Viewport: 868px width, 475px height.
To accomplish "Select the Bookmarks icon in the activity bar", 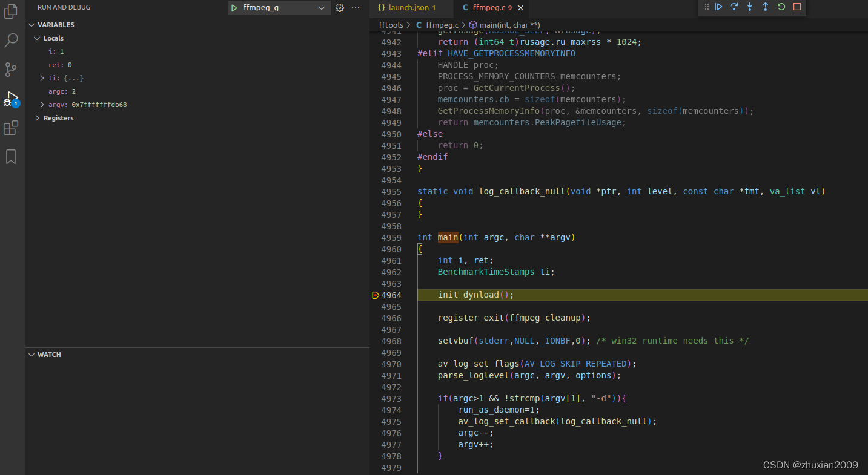I will [x=11, y=157].
